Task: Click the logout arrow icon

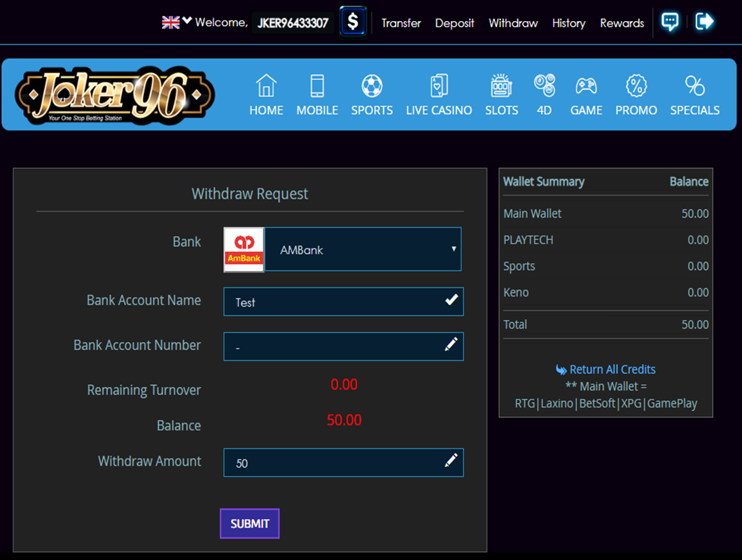Action: 704,22
